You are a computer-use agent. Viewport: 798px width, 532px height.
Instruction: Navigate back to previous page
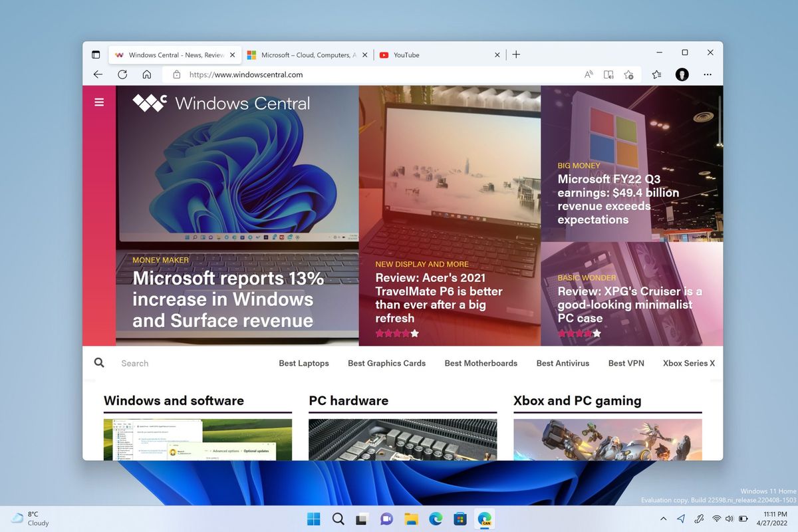point(98,74)
